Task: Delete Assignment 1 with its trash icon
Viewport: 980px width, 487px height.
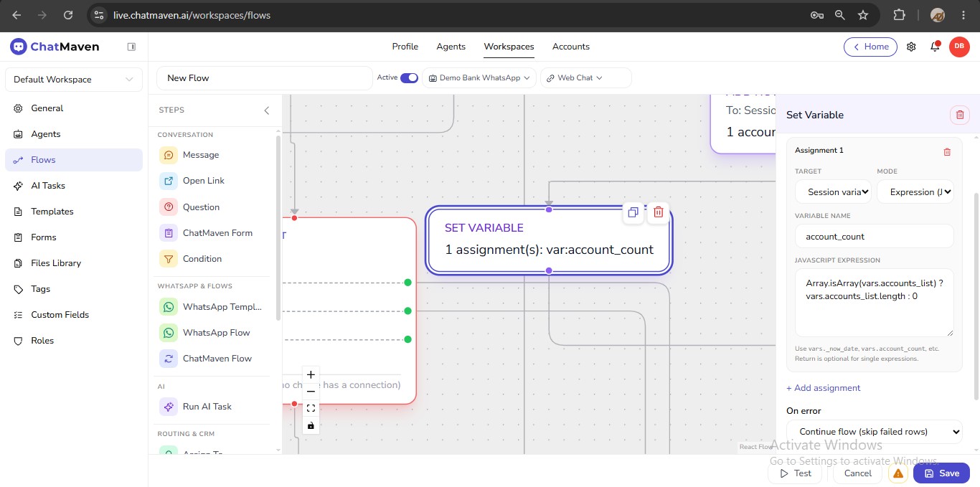Action: pyautogui.click(x=947, y=151)
